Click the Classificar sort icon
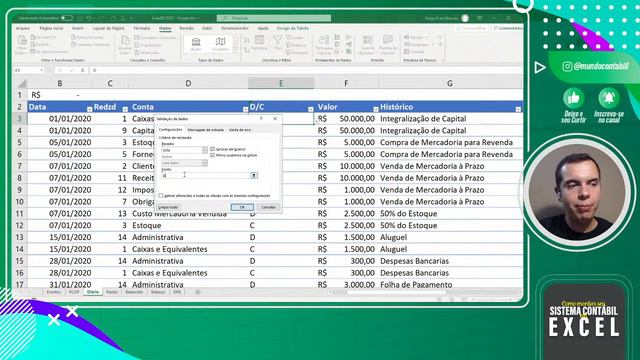The height and width of the screenshot is (360, 640). click(x=259, y=41)
